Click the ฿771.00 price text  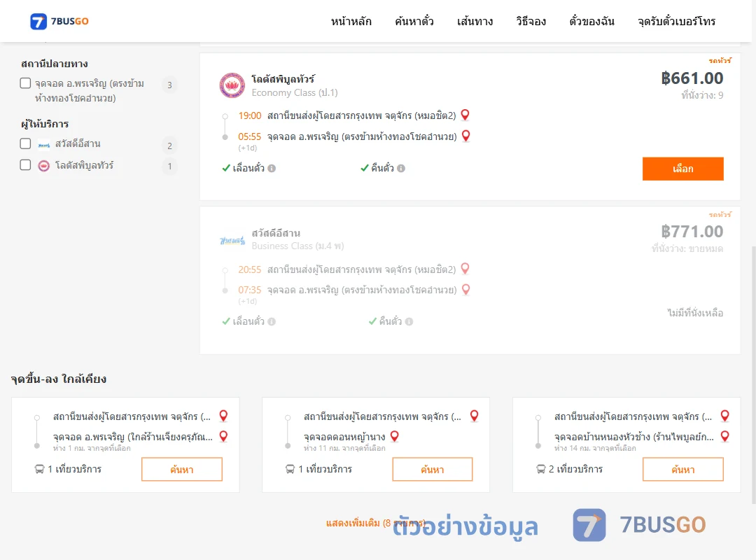point(692,232)
